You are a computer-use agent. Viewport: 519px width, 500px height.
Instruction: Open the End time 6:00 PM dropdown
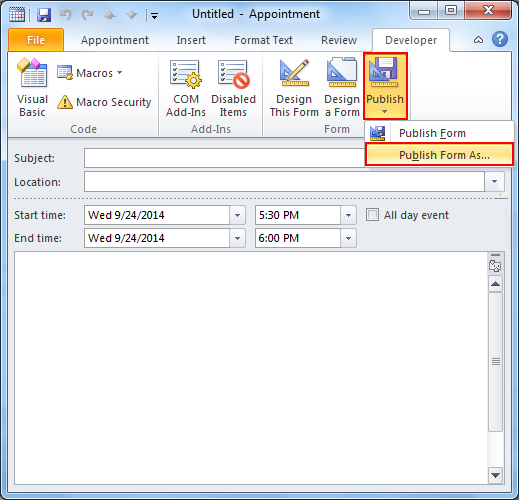tap(348, 238)
